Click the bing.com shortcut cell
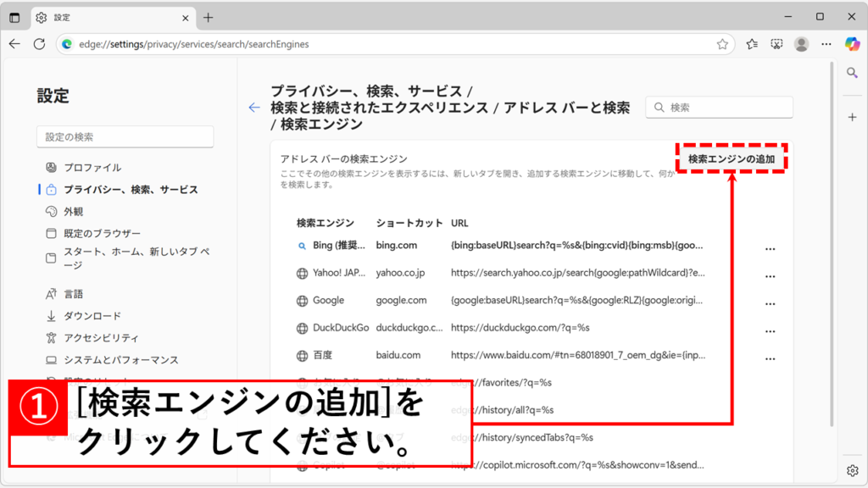The image size is (868, 488). (397, 245)
